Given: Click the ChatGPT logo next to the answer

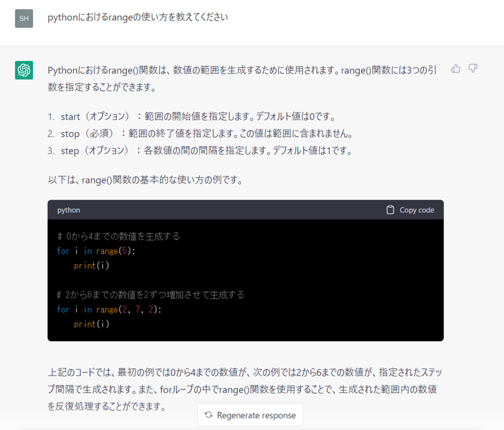Looking at the screenshot, I should tap(24, 70).
